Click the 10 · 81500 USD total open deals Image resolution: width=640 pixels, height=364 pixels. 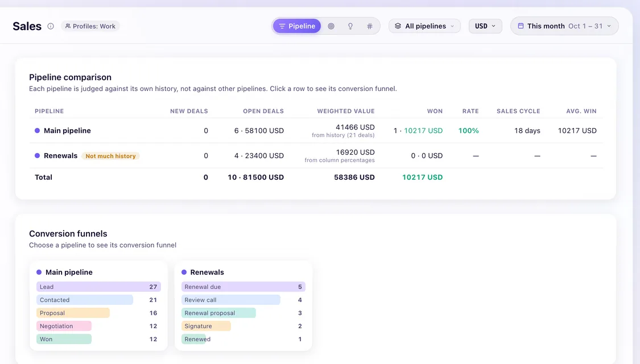255,177
